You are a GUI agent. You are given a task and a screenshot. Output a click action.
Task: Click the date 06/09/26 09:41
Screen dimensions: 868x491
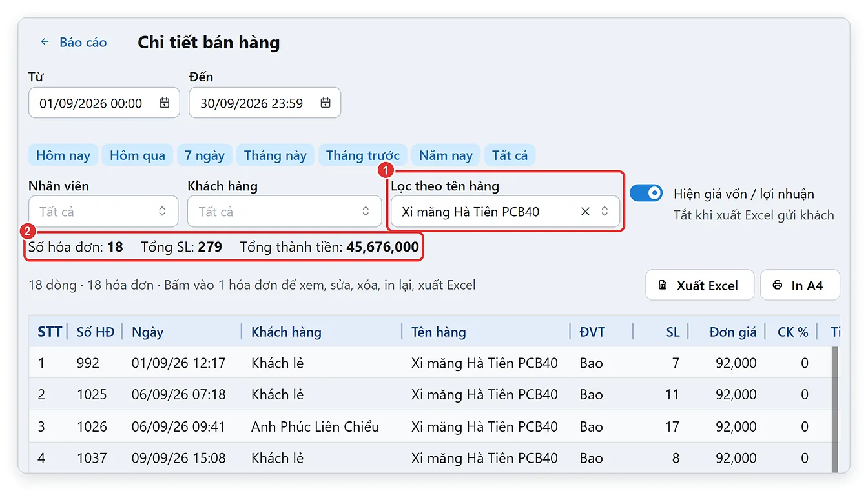pyautogui.click(x=179, y=426)
